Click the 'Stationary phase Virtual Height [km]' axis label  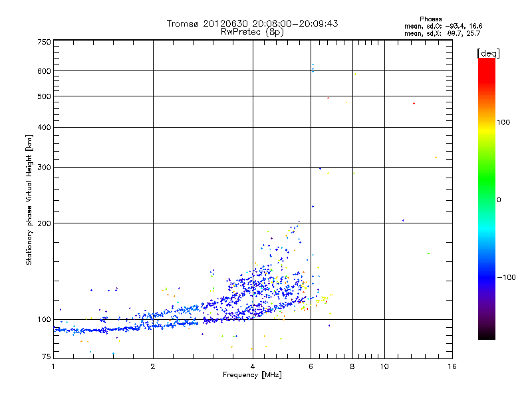click(29, 199)
